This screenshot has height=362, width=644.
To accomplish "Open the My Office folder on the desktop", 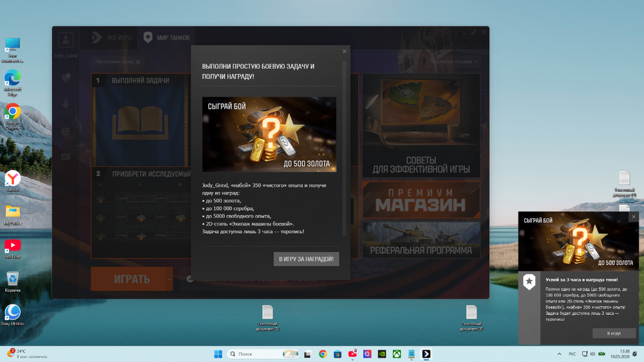I will click(12, 215).
